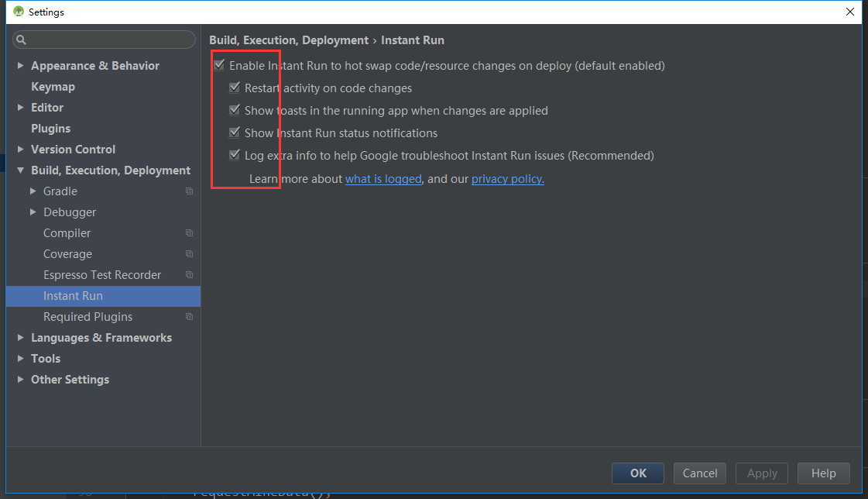
Task: Click the Android Studio Settings window icon
Action: (x=19, y=12)
